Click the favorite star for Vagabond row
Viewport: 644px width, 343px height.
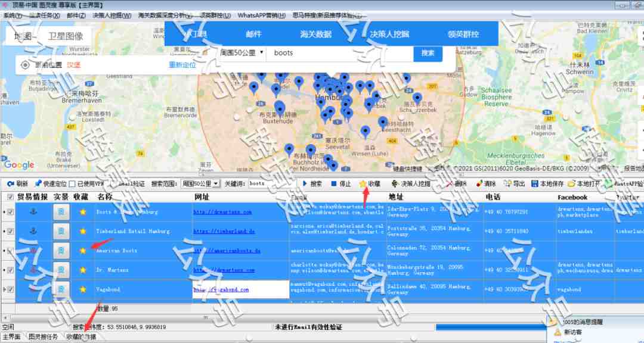(x=83, y=289)
